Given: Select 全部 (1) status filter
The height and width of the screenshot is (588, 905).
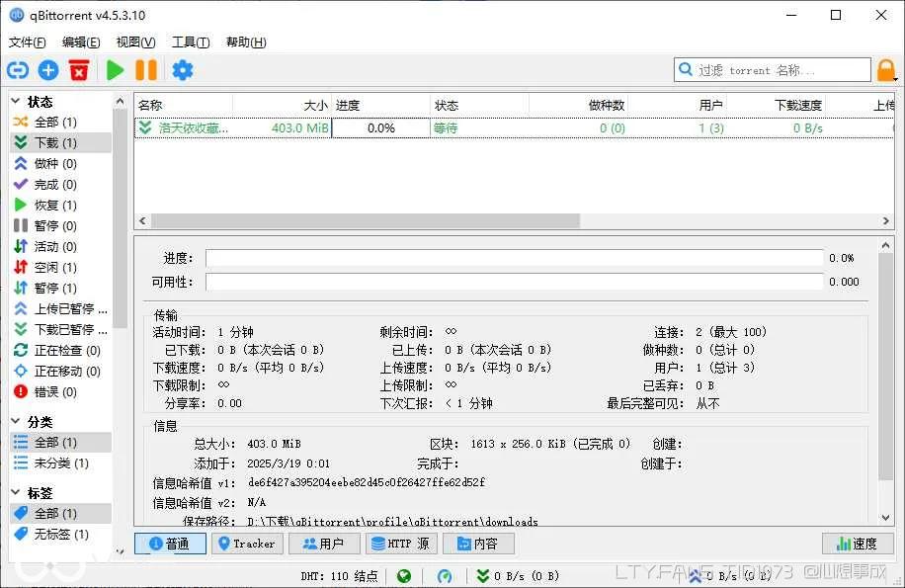Looking at the screenshot, I should pyautogui.click(x=60, y=122).
